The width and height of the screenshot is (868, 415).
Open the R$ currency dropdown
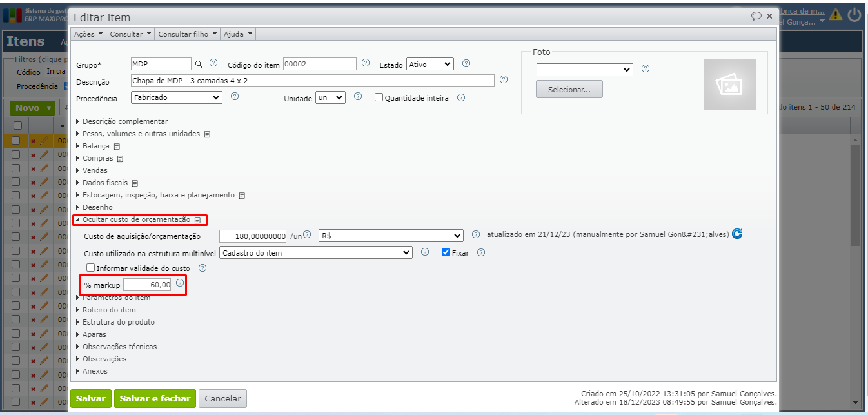(x=391, y=235)
